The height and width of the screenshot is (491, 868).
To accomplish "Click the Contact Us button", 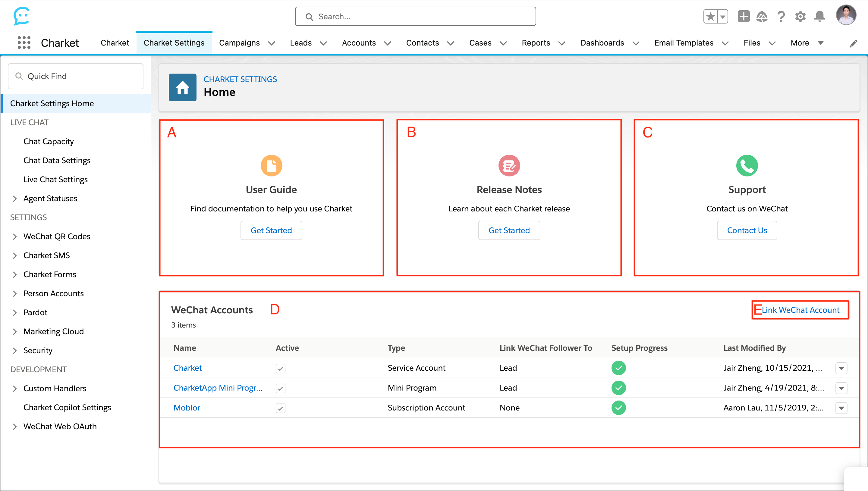I will tap(747, 230).
